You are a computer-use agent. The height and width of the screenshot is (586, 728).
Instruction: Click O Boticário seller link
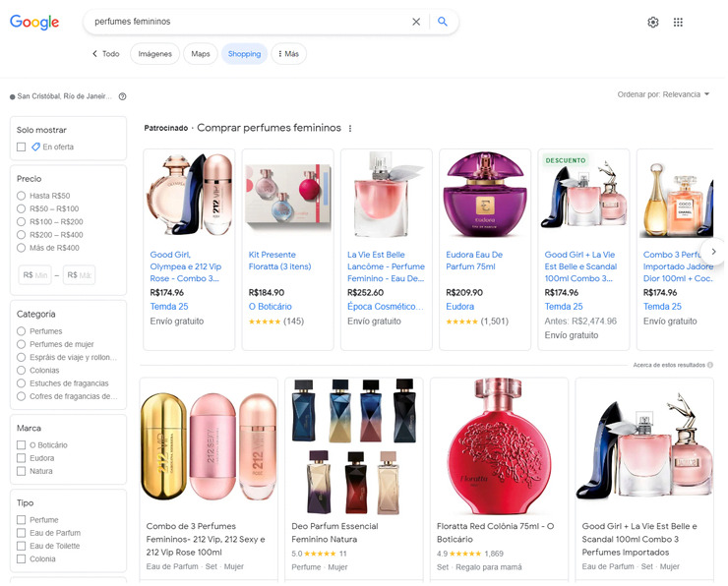click(271, 306)
